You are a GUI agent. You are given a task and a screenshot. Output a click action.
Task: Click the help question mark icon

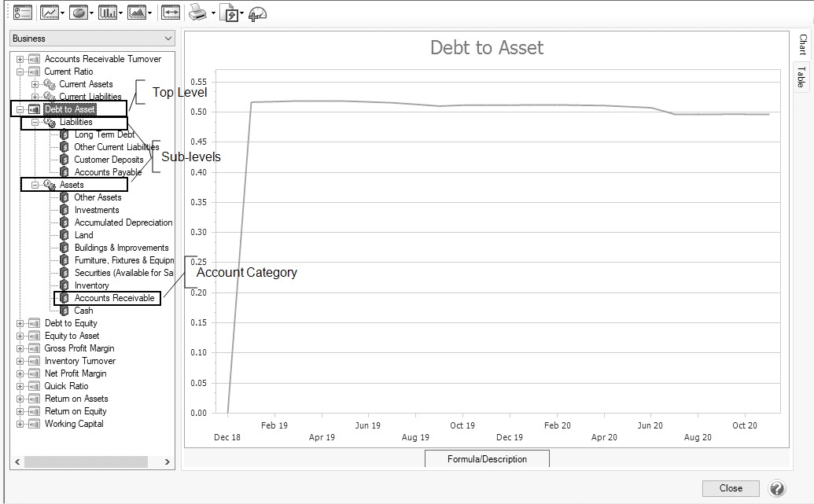point(776,488)
